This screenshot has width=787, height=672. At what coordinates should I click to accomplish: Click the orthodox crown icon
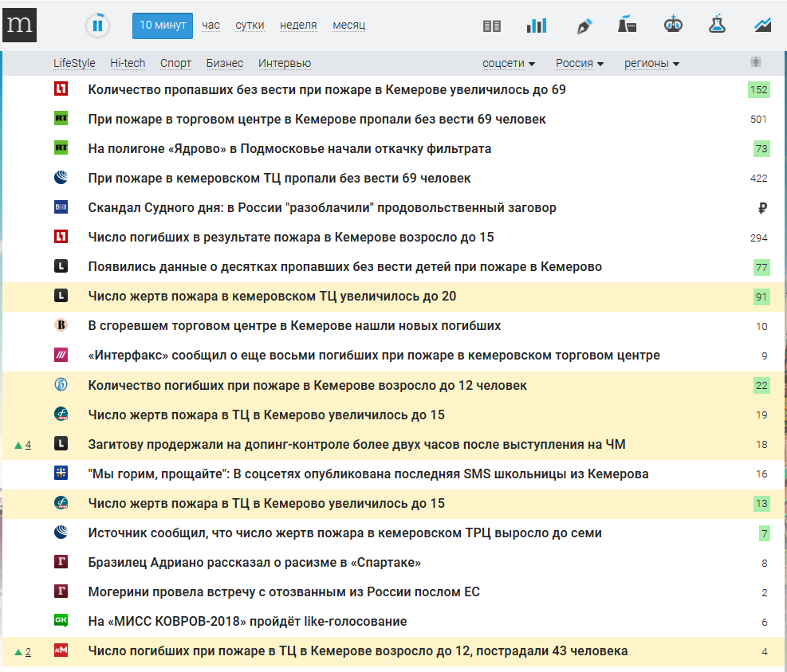[672, 24]
